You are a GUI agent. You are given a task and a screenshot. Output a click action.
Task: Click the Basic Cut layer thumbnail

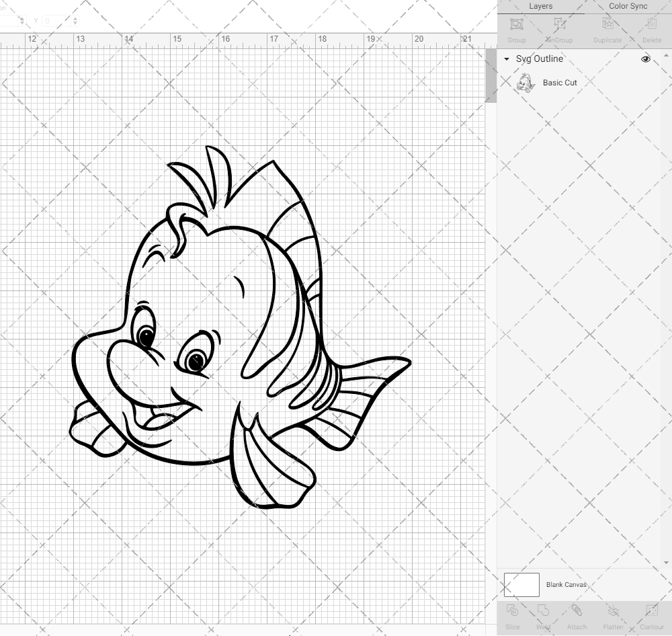click(526, 83)
